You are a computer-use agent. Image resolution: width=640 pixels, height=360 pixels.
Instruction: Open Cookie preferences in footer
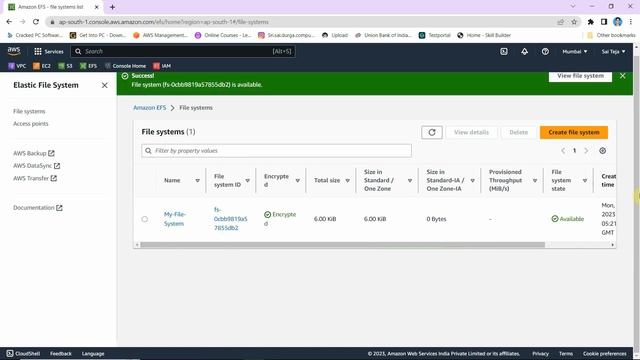point(604,353)
